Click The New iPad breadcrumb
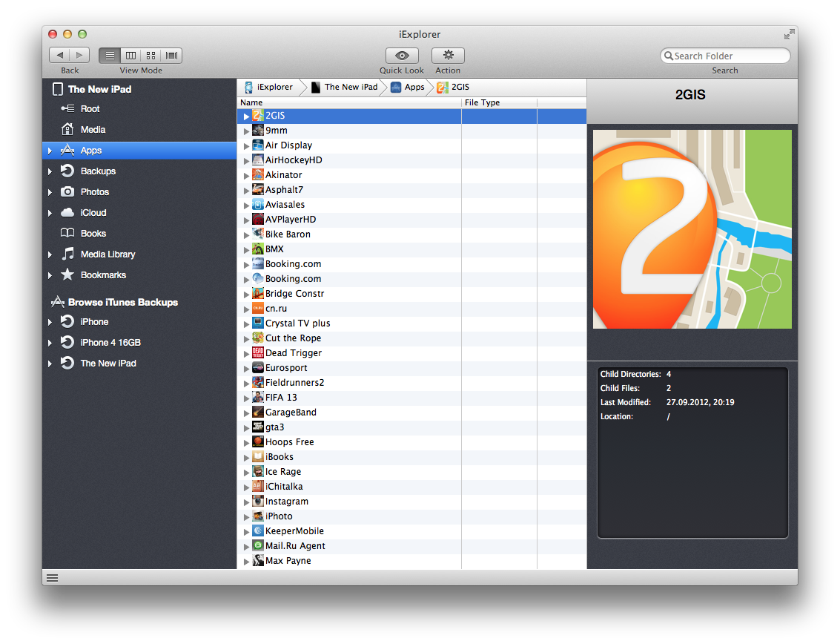This screenshot has height=644, width=840. point(350,87)
